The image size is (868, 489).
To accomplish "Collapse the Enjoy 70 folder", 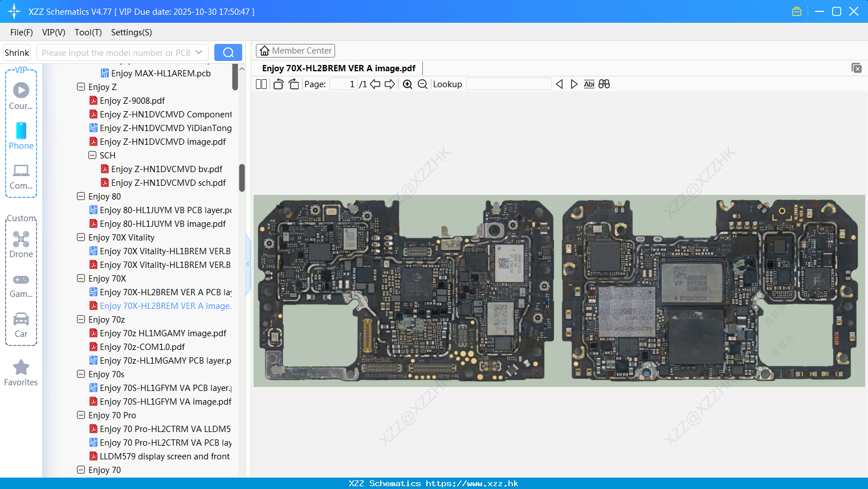I will [81, 470].
